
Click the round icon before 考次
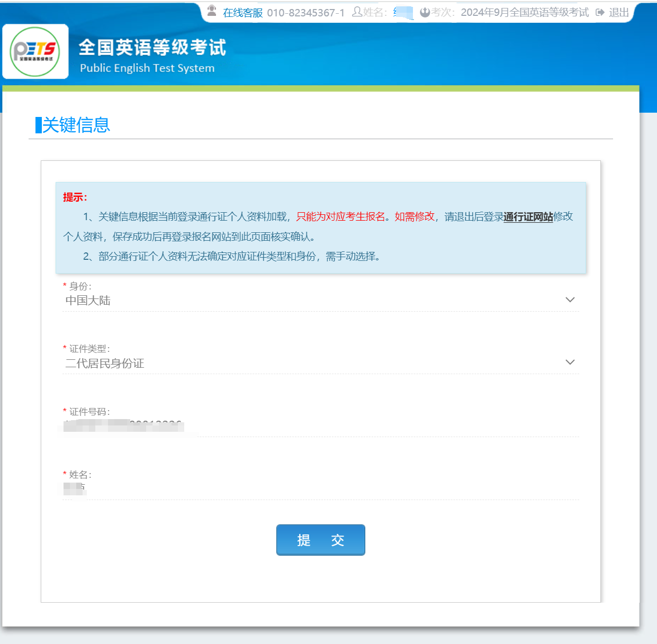[x=425, y=12]
